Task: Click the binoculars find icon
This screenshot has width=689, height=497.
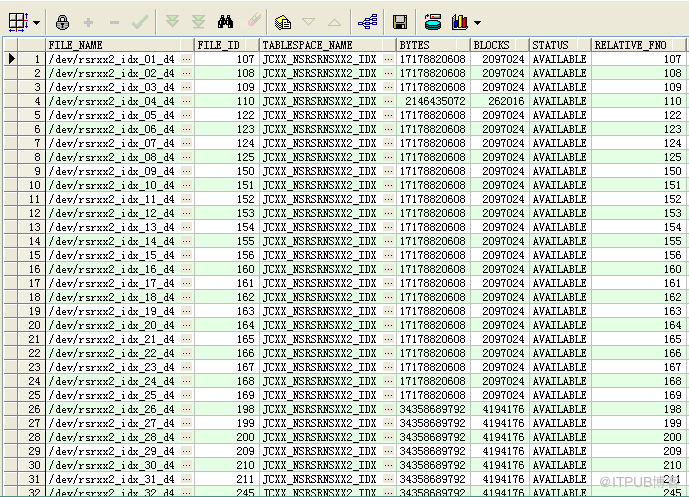Action: click(225, 22)
